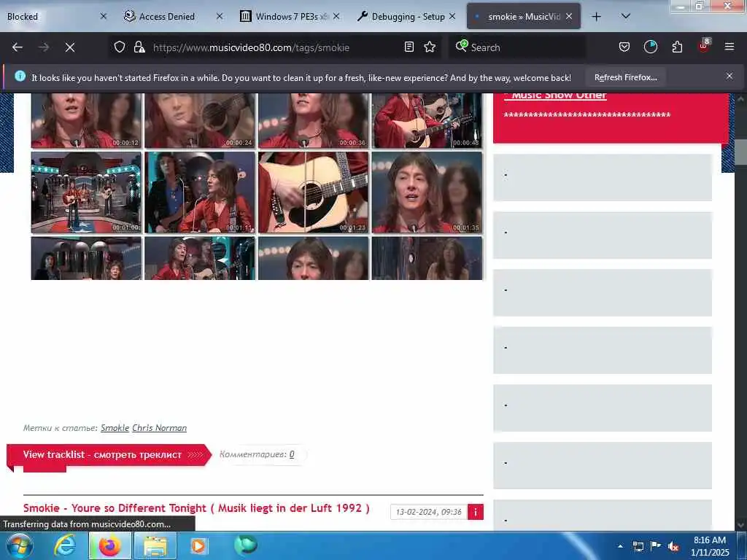Stop loading the current page

click(70, 47)
